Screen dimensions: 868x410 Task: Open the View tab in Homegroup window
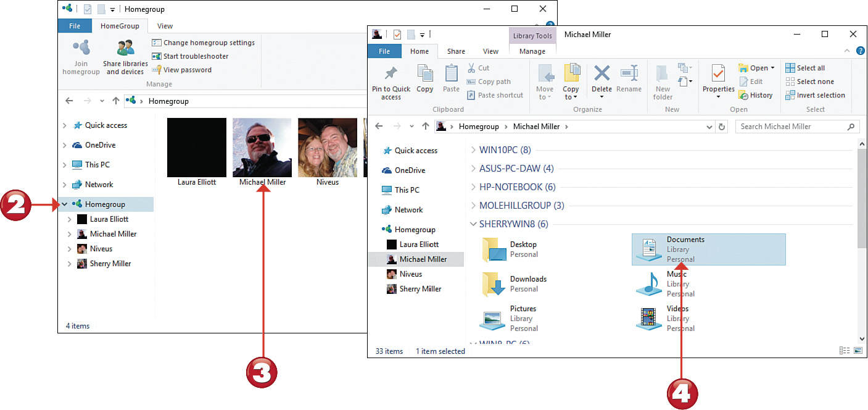pyautogui.click(x=165, y=26)
